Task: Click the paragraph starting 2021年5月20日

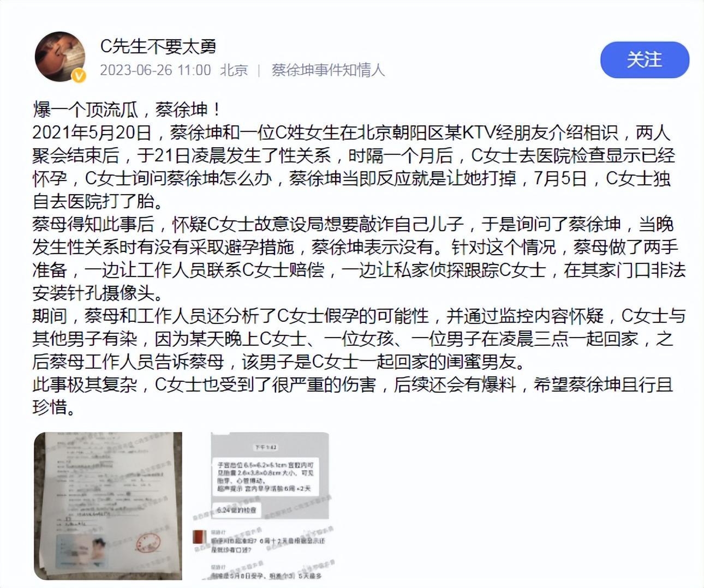Action: click(355, 167)
